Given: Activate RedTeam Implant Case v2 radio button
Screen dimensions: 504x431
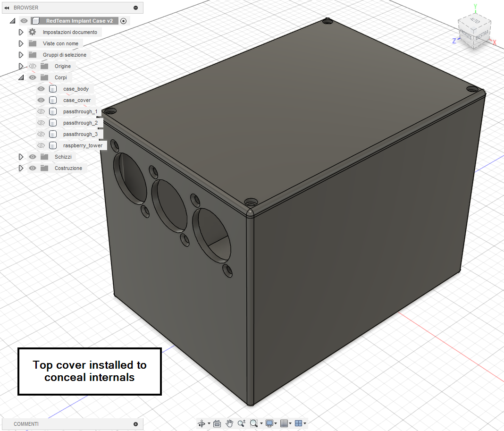Looking at the screenshot, I should pyautogui.click(x=124, y=21).
